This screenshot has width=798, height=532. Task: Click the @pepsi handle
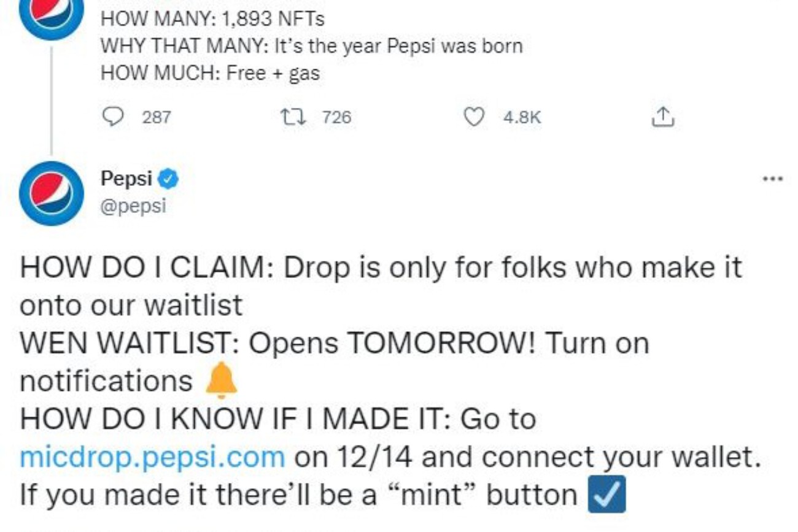coord(133,206)
